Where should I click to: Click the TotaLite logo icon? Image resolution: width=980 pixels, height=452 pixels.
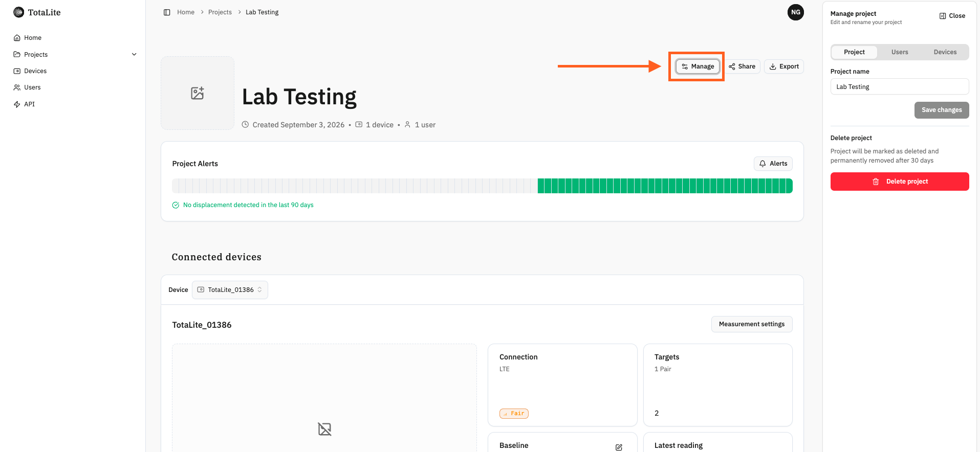click(x=19, y=12)
